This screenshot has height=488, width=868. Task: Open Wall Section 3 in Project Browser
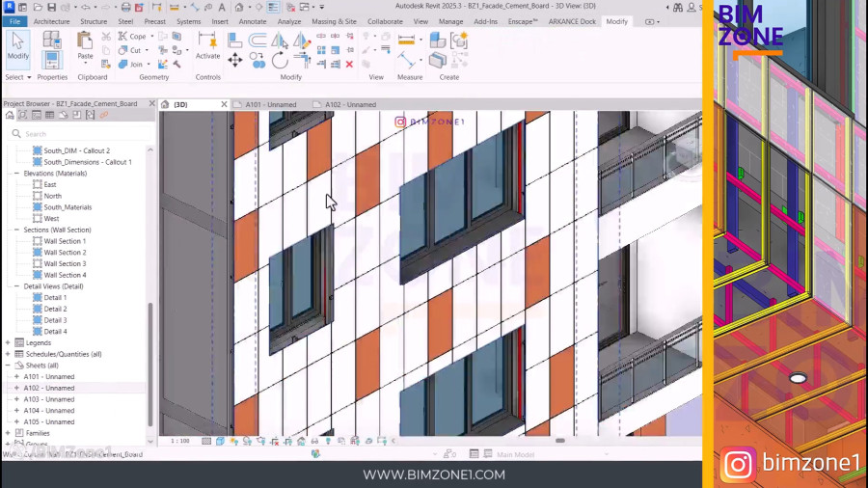click(65, 263)
